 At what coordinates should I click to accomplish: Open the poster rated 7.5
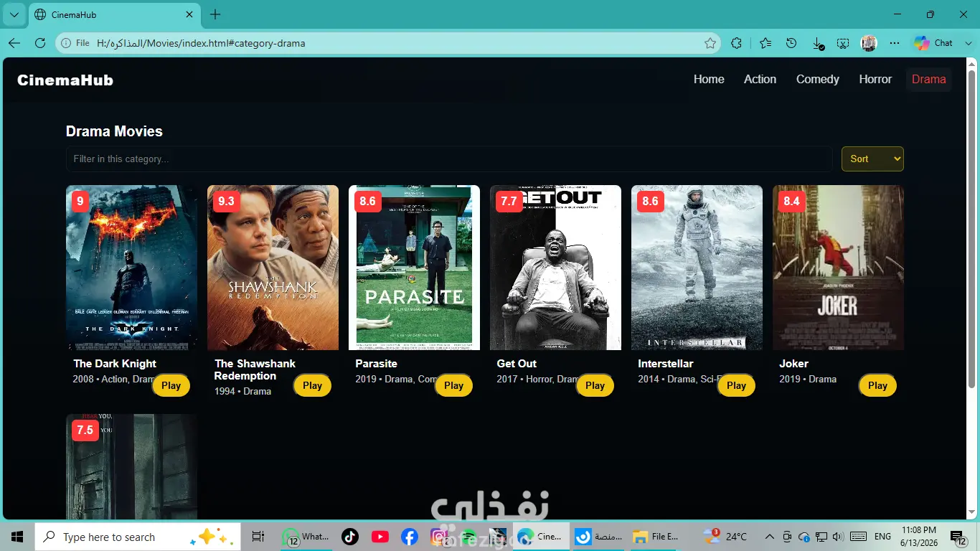(x=131, y=466)
